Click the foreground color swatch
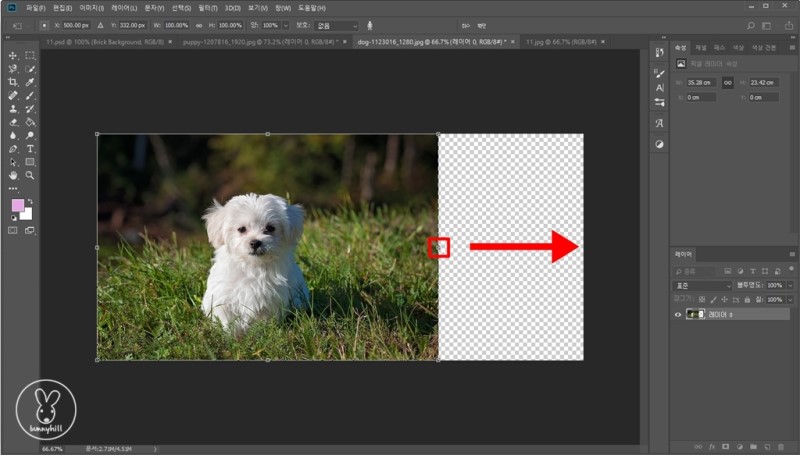Image resolution: width=800 pixels, height=455 pixels. [17, 205]
